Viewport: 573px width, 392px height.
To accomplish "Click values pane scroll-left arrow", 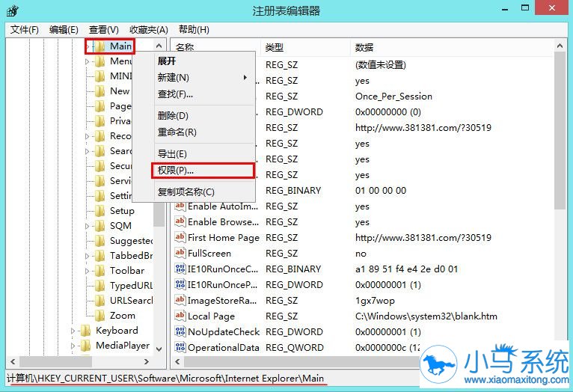I will 177,361.
